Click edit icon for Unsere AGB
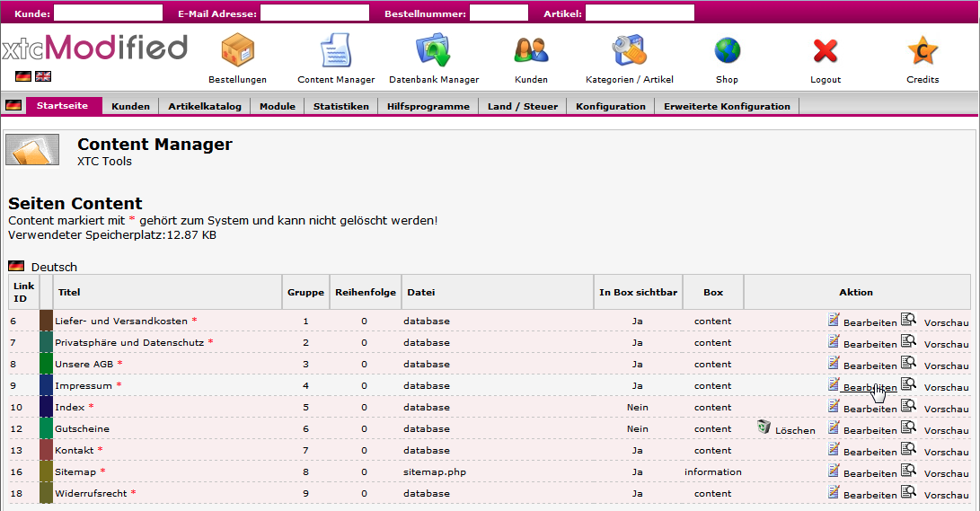The width and height of the screenshot is (980, 511). click(x=834, y=362)
